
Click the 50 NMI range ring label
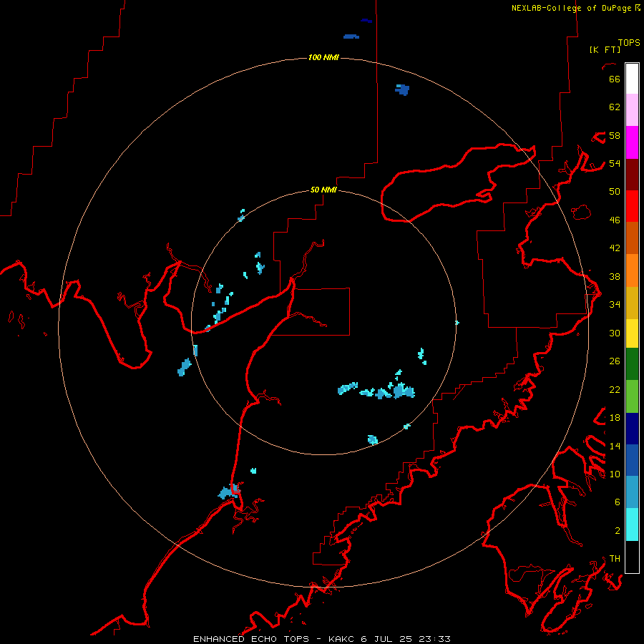(323, 190)
